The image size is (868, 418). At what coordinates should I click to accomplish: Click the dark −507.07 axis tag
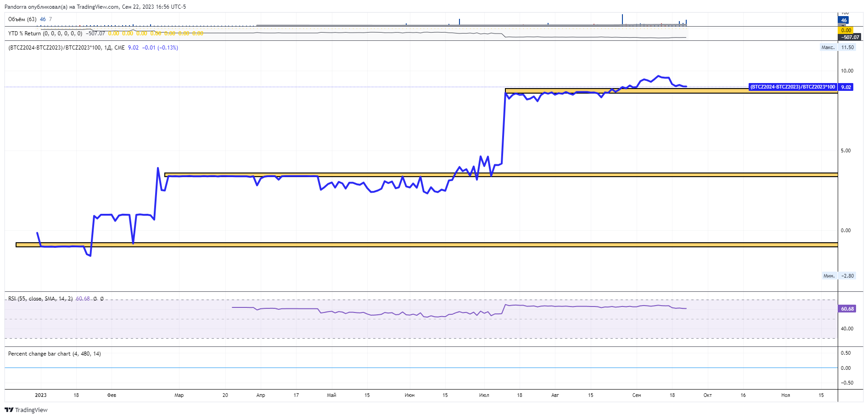850,37
